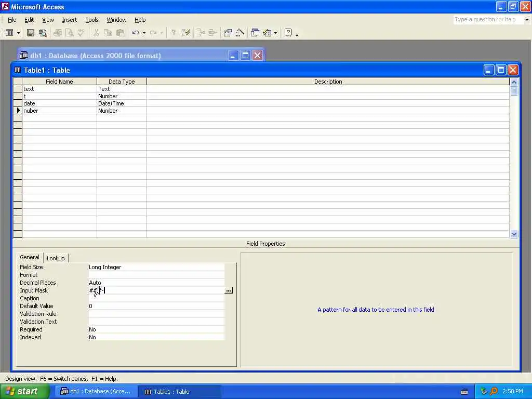Click the Validation Rule property field
This screenshot has width=532, height=399.
tap(156, 314)
